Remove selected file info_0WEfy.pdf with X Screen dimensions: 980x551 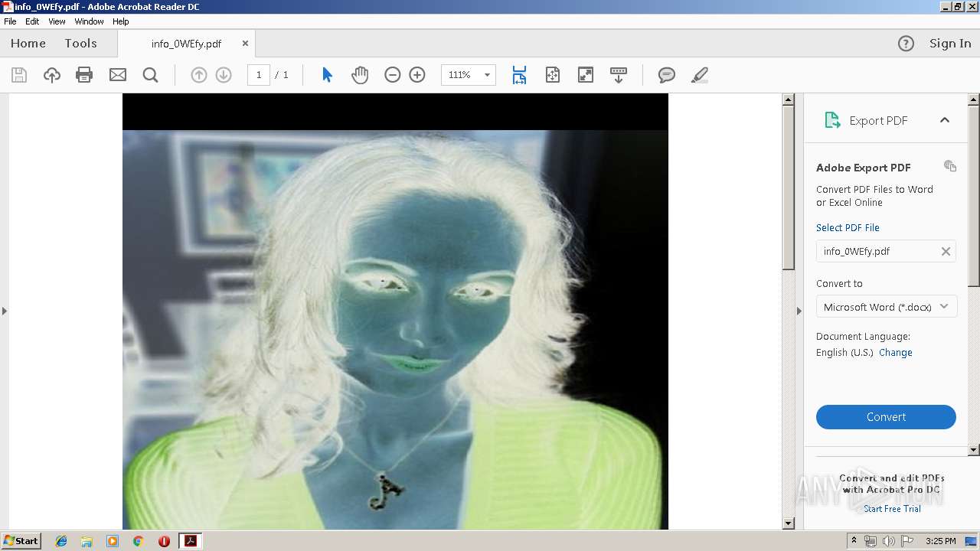946,251
